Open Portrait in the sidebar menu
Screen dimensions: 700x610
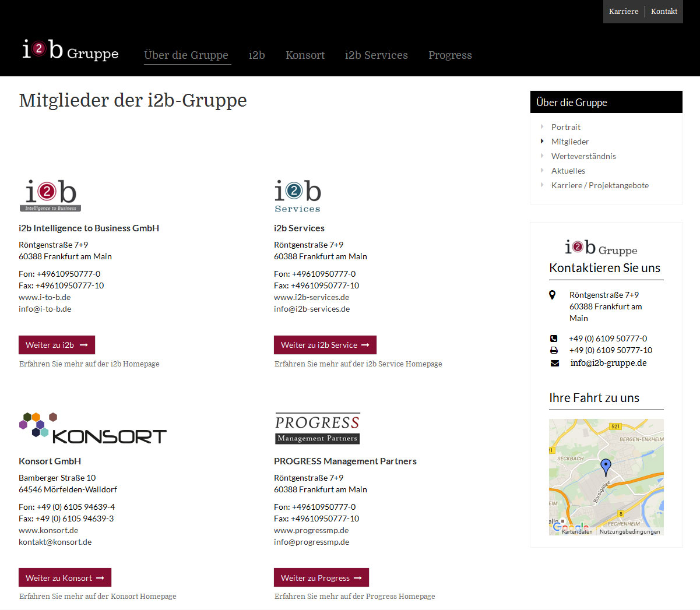[566, 127]
